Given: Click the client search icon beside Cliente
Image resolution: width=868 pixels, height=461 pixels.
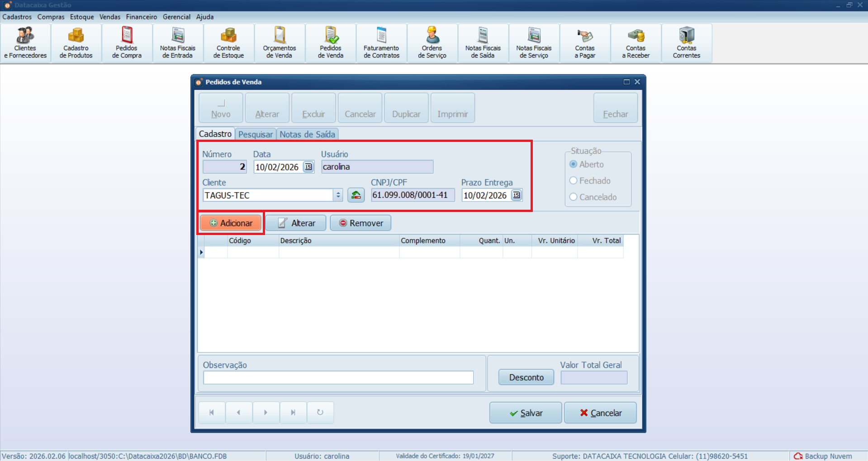Looking at the screenshot, I should pos(356,195).
